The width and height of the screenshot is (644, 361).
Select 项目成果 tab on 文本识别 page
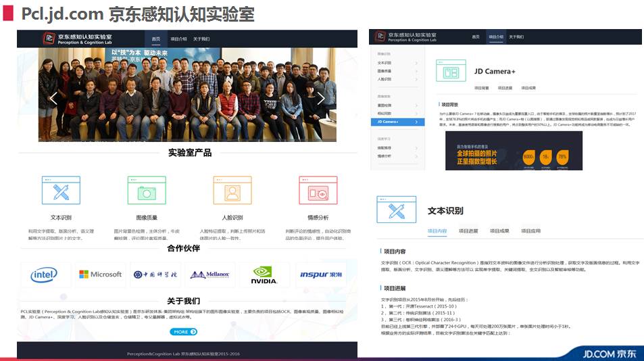click(499, 231)
